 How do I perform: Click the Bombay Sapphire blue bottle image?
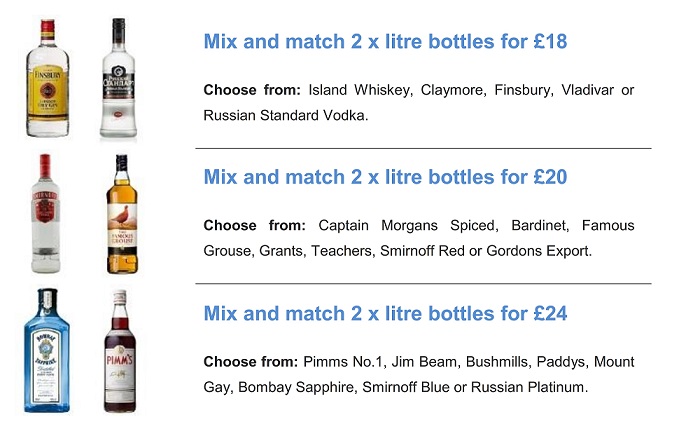pyautogui.click(x=47, y=351)
